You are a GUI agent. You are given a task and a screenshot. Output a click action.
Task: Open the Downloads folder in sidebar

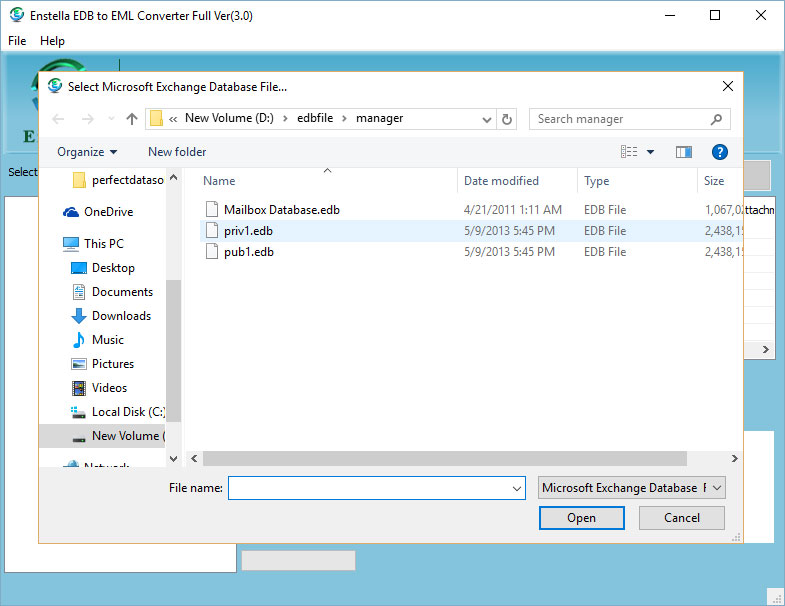coord(121,316)
